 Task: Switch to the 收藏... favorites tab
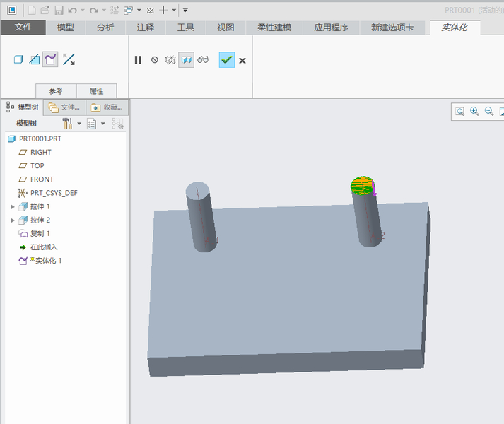[x=107, y=107]
